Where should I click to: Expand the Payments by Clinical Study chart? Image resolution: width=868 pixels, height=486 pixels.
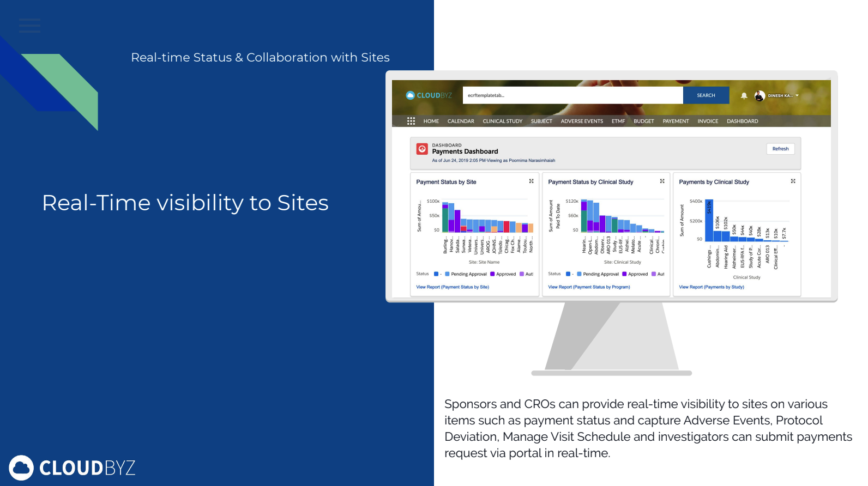[793, 181]
